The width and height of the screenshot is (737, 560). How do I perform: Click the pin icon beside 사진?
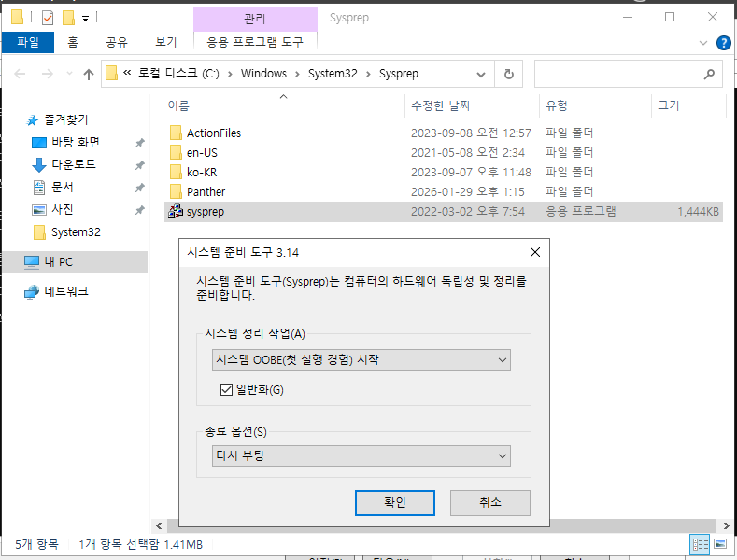tap(139, 211)
